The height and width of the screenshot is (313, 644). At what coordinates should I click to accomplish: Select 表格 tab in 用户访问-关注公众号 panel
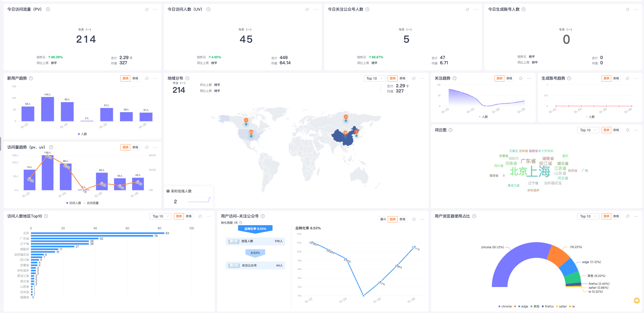[x=402, y=219]
